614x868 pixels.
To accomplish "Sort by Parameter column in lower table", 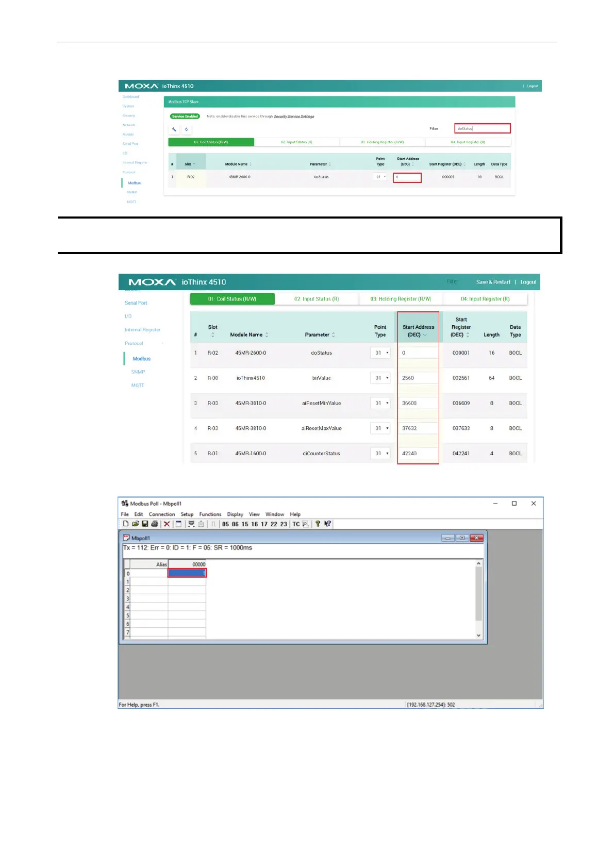I will point(320,335).
